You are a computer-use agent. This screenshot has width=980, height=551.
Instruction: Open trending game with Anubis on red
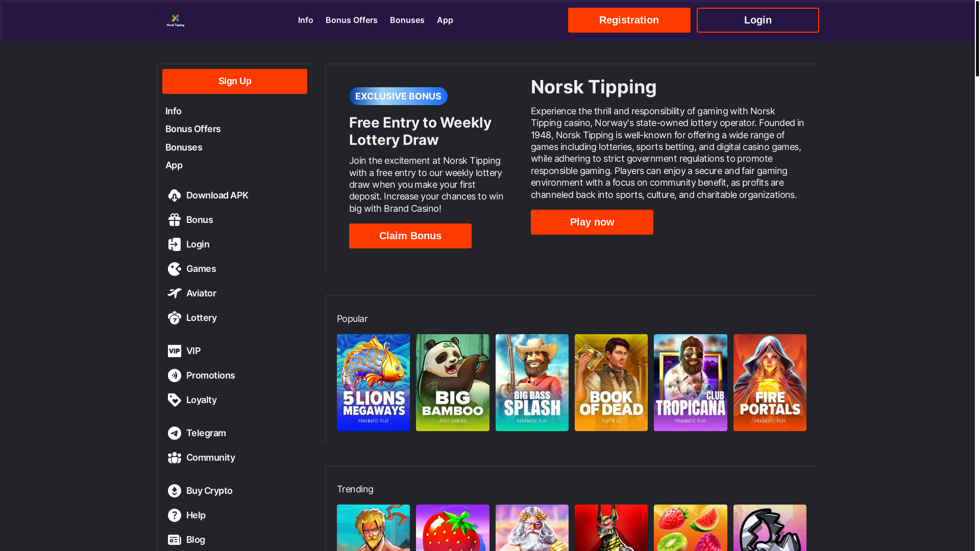coord(611,528)
